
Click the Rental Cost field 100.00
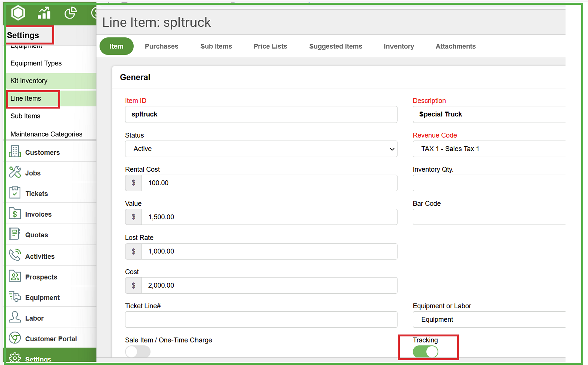point(269,183)
